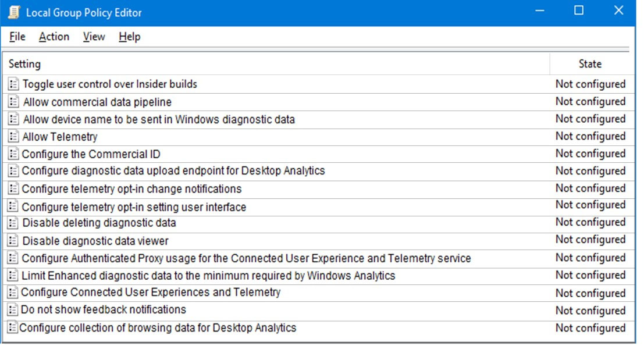Screen dimensions: 644x349
Task: Open the Action menu
Action: pyautogui.click(x=54, y=37)
